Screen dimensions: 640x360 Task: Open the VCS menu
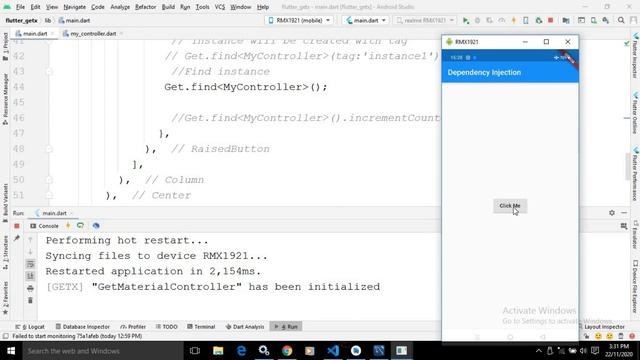(x=220, y=7)
